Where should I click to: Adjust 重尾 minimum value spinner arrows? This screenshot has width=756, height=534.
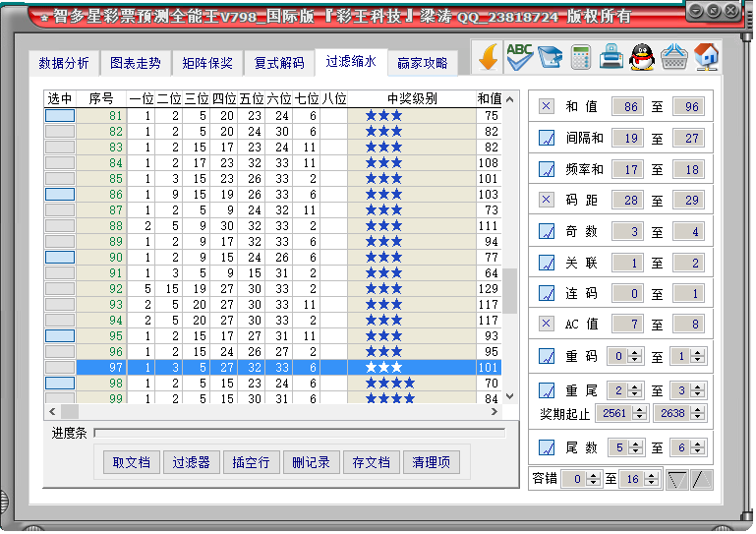635,390
